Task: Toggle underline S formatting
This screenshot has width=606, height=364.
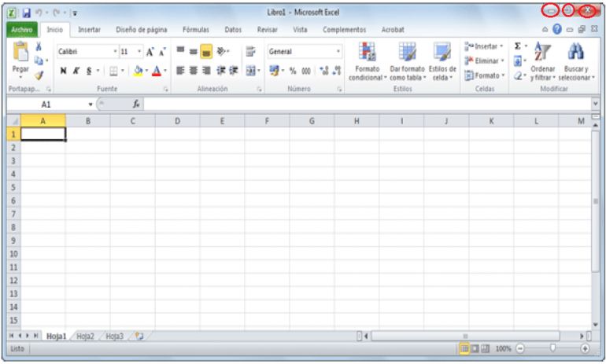Action: tap(89, 71)
